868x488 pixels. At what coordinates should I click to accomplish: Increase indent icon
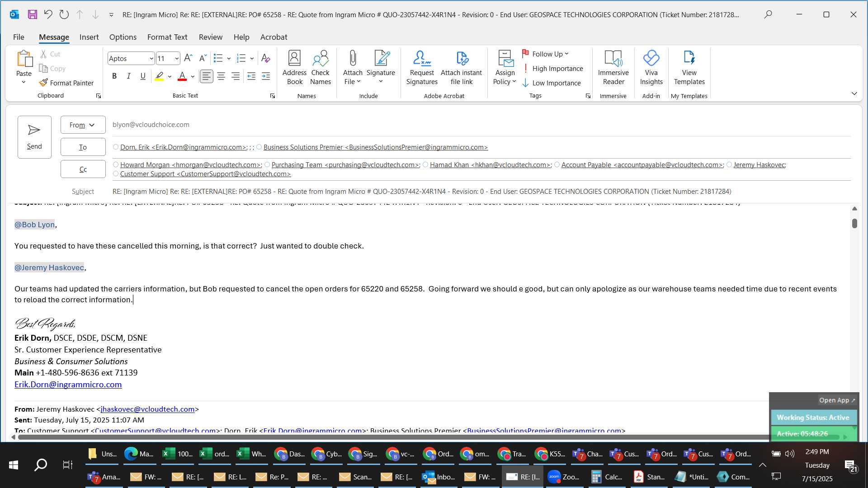[266, 76]
